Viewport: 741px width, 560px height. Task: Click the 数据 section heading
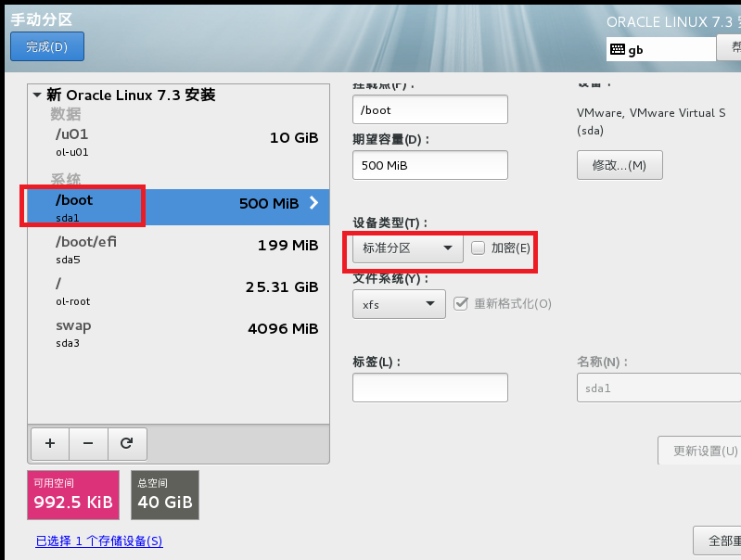point(66,114)
